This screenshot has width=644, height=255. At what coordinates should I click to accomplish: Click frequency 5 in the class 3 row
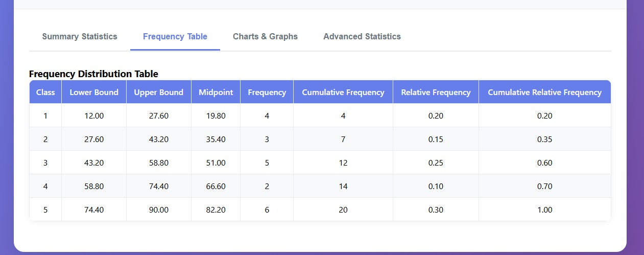(267, 163)
